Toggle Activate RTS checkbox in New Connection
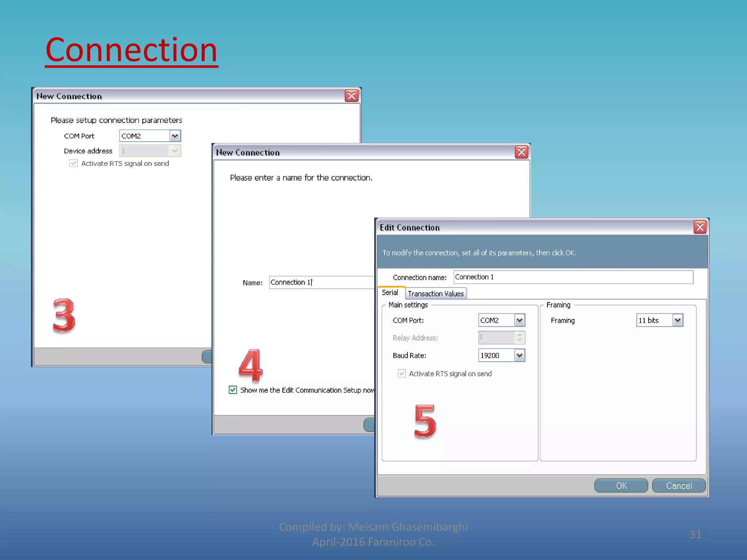The height and width of the screenshot is (560, 747). pyautogui.click(x=74, y=164)
